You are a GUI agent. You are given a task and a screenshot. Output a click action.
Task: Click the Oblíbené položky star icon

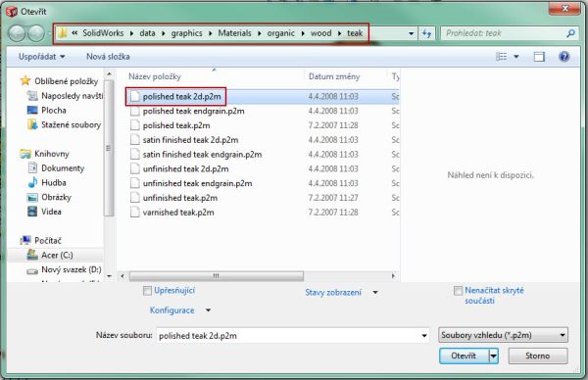coord(25,80)
